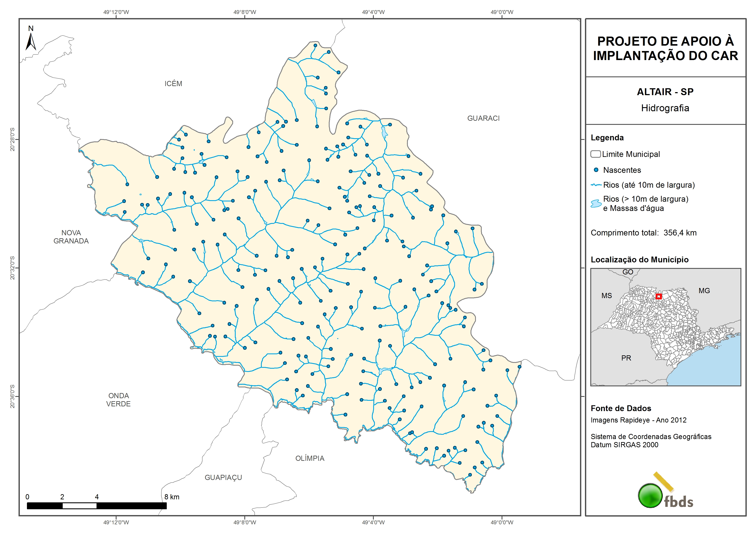756x534 pixels.
Task: Click the fbds green logo
Action: click(650, 495)
